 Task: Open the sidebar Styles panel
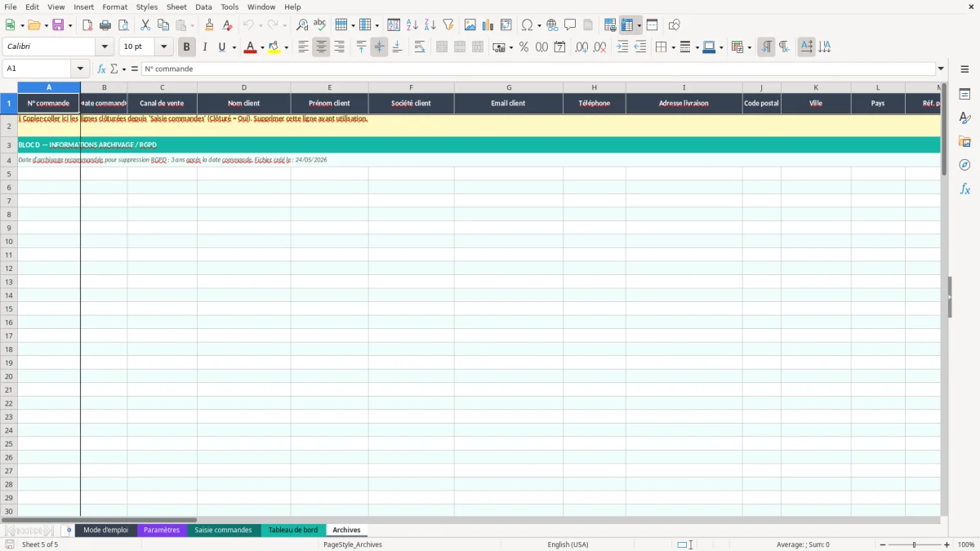[x=964, y=118]
